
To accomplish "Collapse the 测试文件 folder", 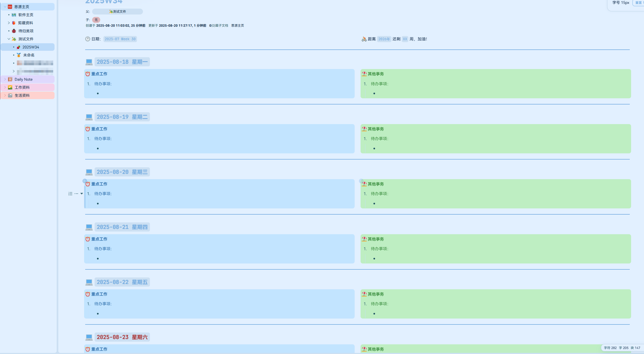I will (x=9, y=39).
